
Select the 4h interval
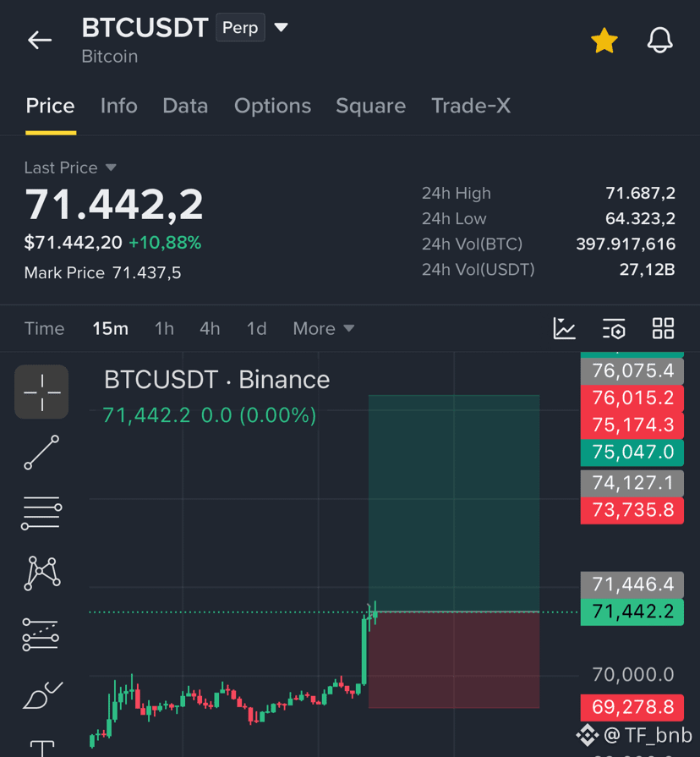coord(210,329)
